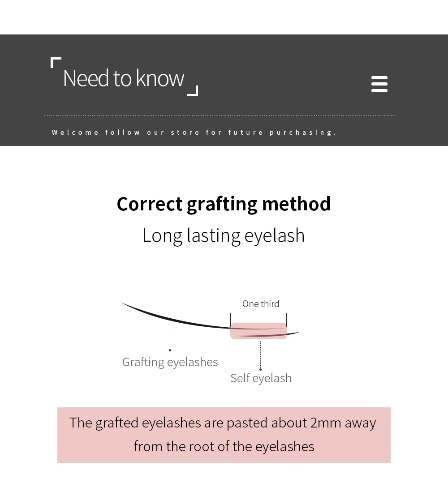
Task: Open the hamburger menu icon
Action: [379, 84]
